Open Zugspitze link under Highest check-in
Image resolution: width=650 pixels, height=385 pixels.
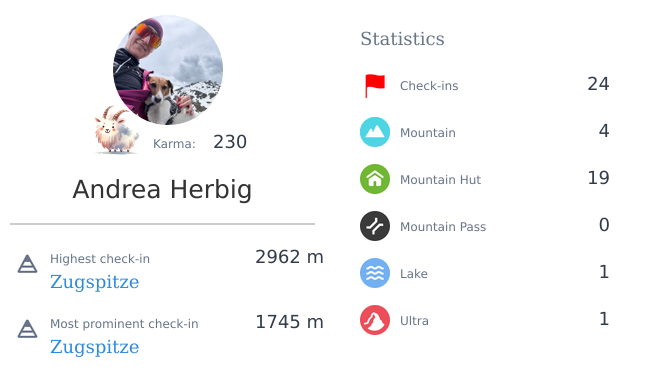pos(95,282)
